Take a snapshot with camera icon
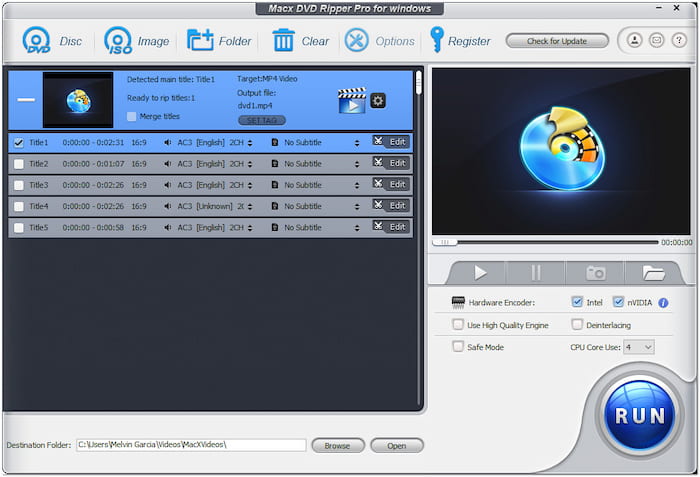 [596, 272]
